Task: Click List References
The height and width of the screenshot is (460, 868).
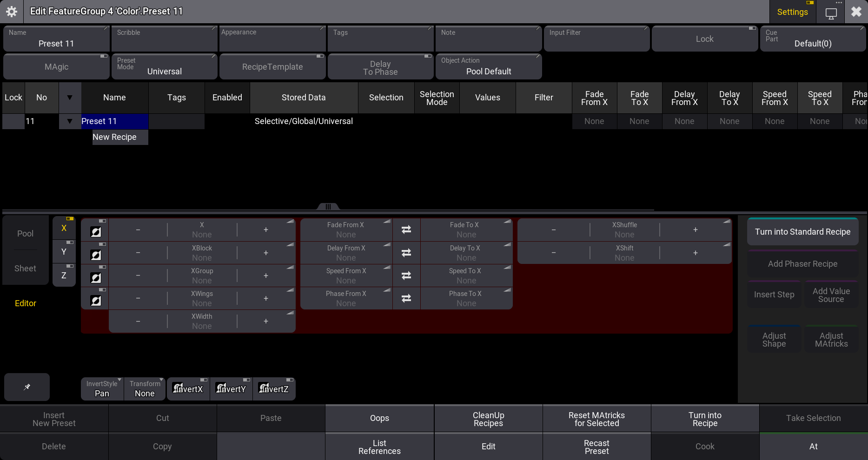Action: [379, 447]
